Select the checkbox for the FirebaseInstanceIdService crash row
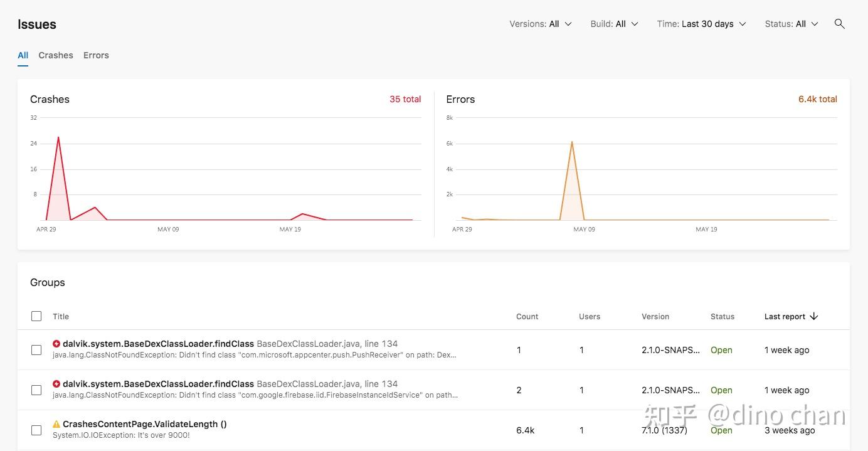This screenshot has height=451, width=868. 36,390
